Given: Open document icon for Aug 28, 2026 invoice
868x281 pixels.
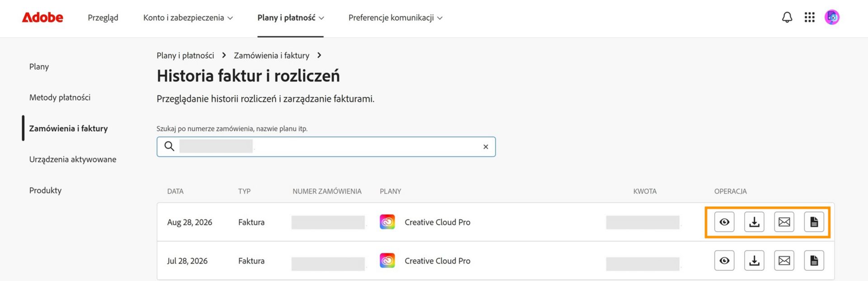Looking at the screenshot, I should [814, 222].
